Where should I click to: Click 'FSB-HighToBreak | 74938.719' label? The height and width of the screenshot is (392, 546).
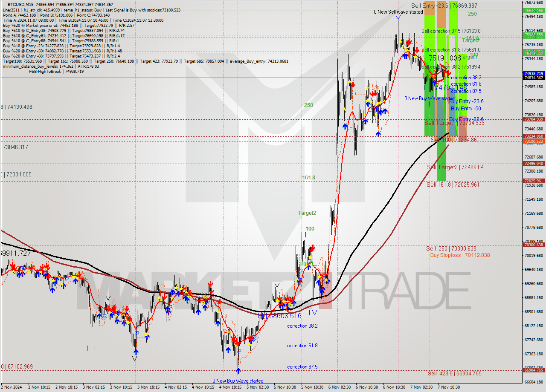pyautogui.click(x=56, y=72)
